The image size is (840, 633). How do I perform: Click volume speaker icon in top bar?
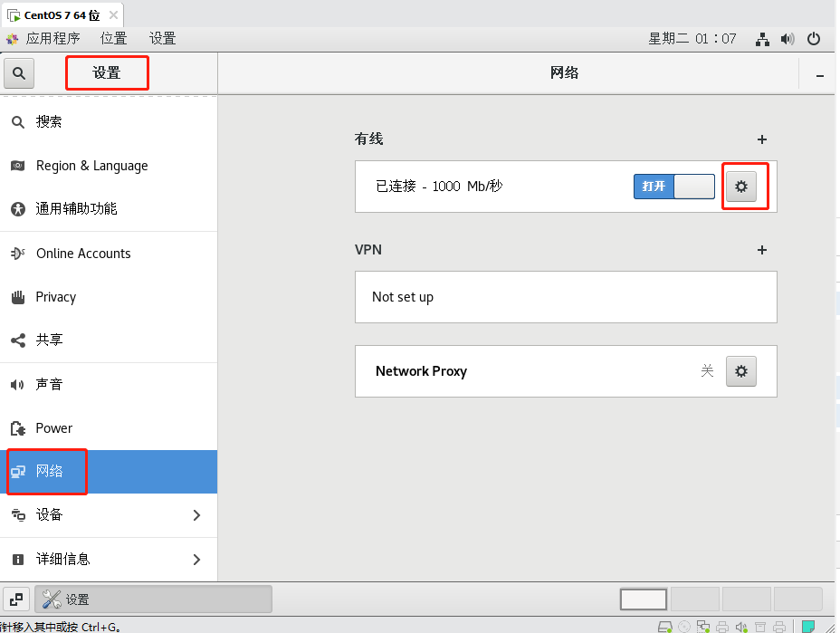(x=787, y=39)
